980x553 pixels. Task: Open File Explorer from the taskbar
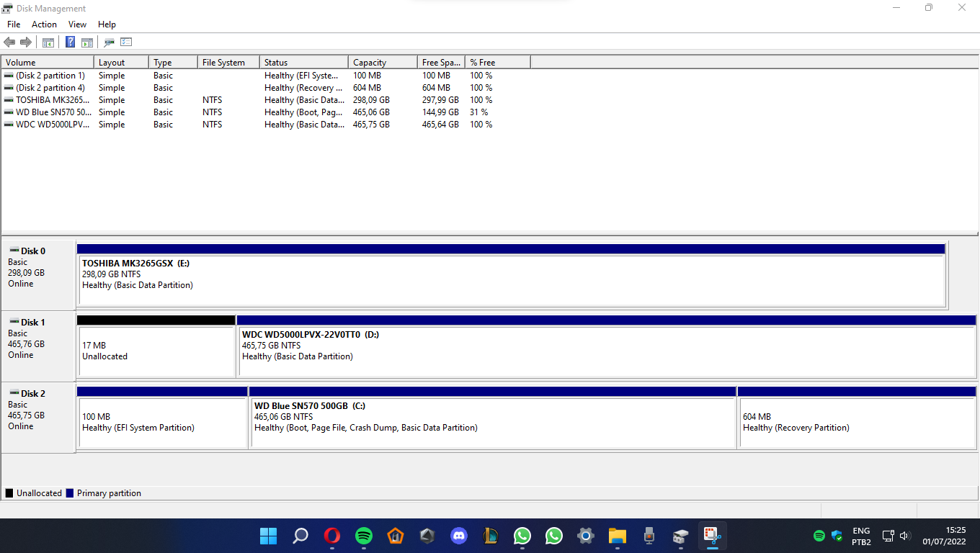click(x=618, y=536)
